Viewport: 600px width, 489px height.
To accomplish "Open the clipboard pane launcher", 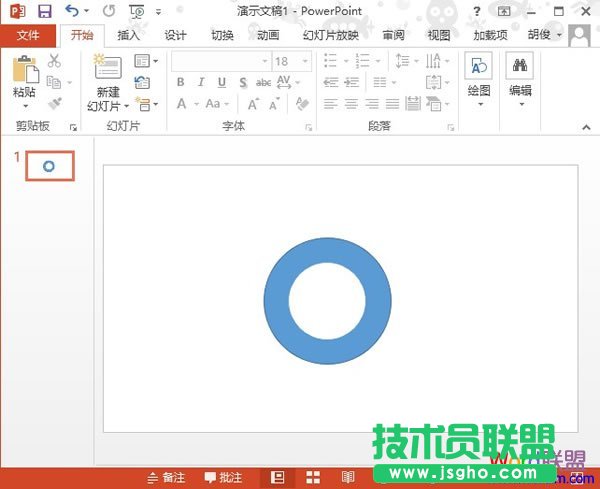I will 73,127.
